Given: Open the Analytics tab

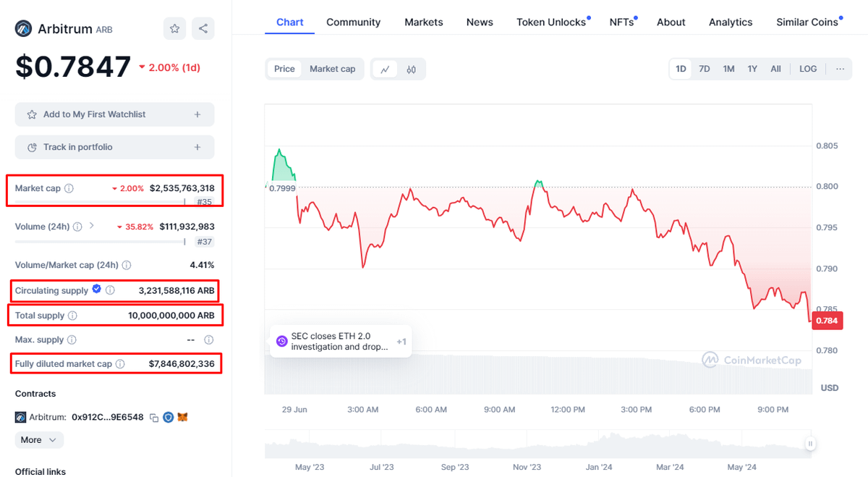Looking at the screenshot, I should tap(731, 22).
